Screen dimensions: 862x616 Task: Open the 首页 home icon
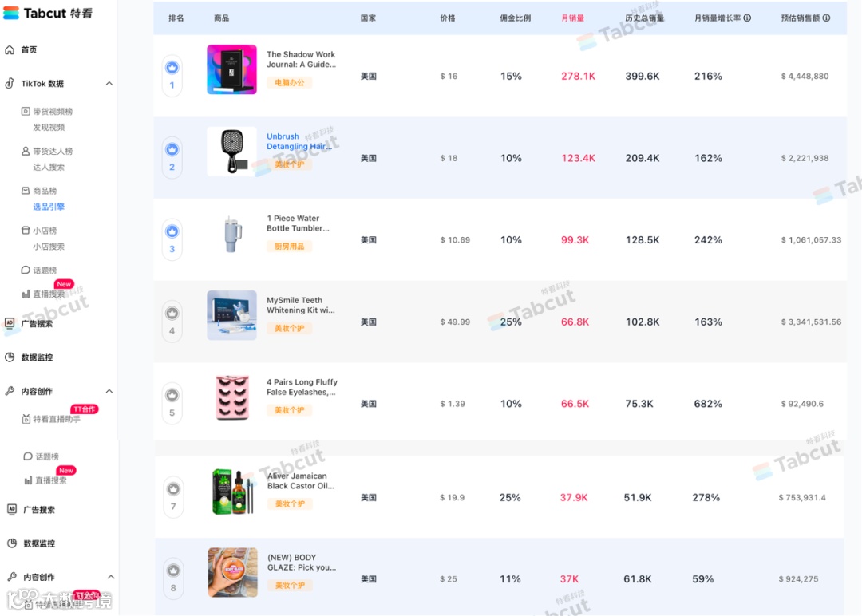click(10, 50)
